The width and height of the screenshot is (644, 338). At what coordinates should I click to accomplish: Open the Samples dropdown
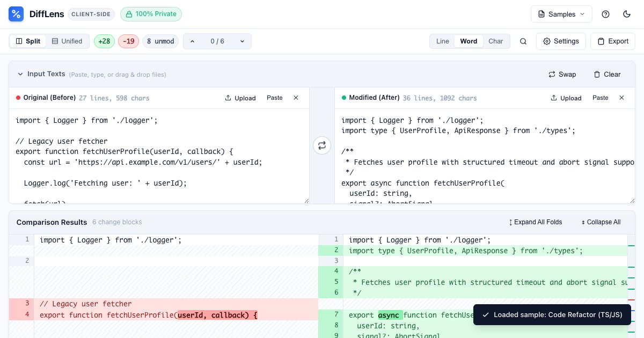pos(561,14)
